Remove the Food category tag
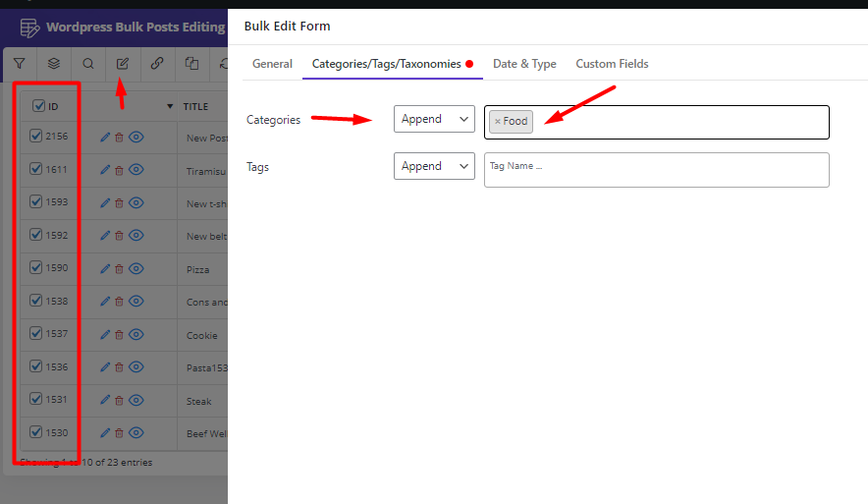868x504 pixels. (497, 121)
